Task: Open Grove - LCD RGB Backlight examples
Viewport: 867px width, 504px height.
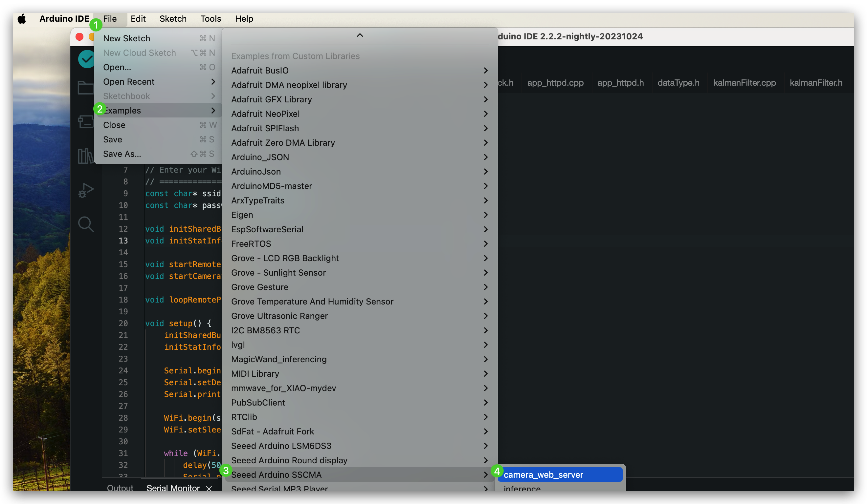Action: 360,258
